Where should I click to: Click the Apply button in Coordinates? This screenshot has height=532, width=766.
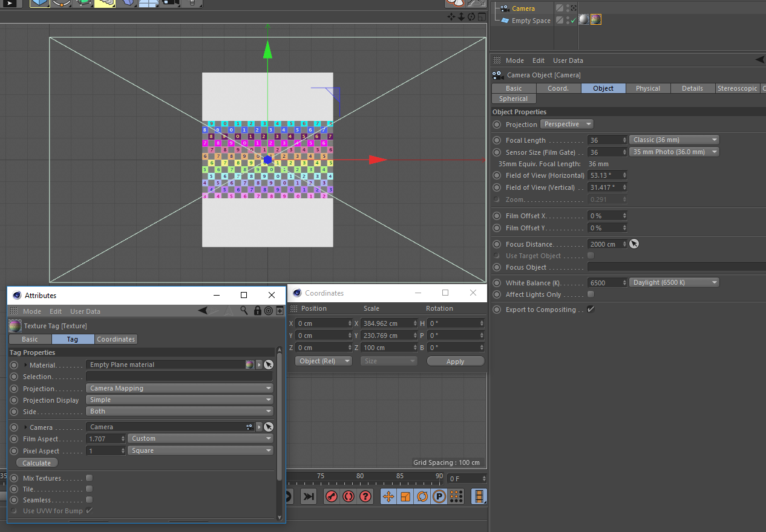(x=455, y=362)
